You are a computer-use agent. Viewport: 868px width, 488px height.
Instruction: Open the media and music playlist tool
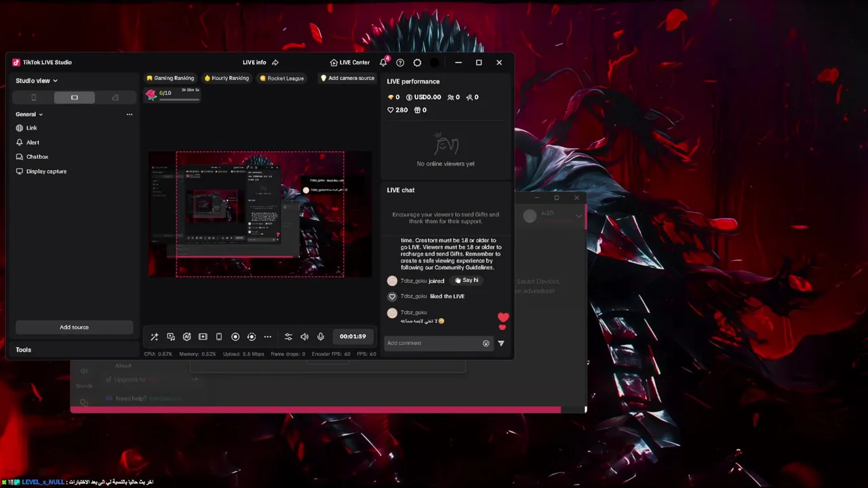[x=171, y=337]
